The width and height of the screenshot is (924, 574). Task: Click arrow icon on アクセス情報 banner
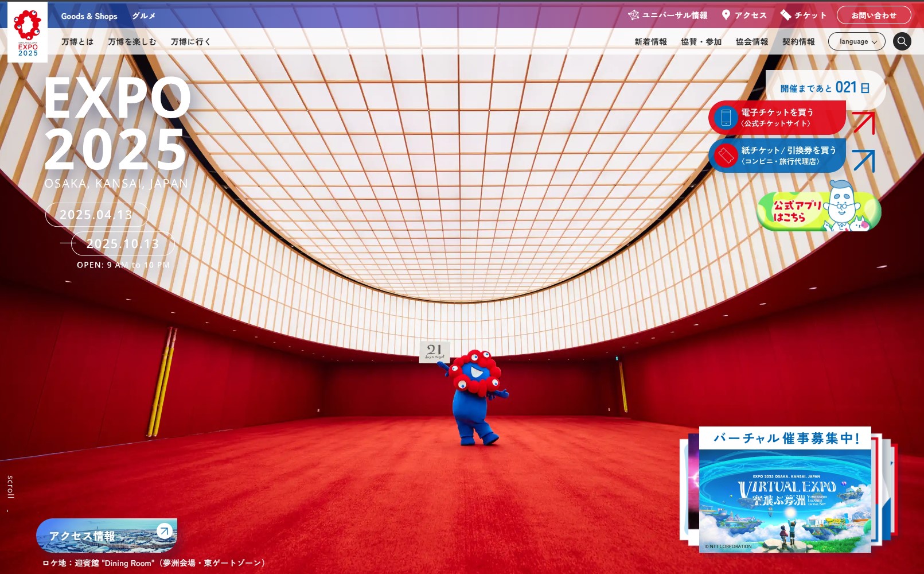coord(164,531)
